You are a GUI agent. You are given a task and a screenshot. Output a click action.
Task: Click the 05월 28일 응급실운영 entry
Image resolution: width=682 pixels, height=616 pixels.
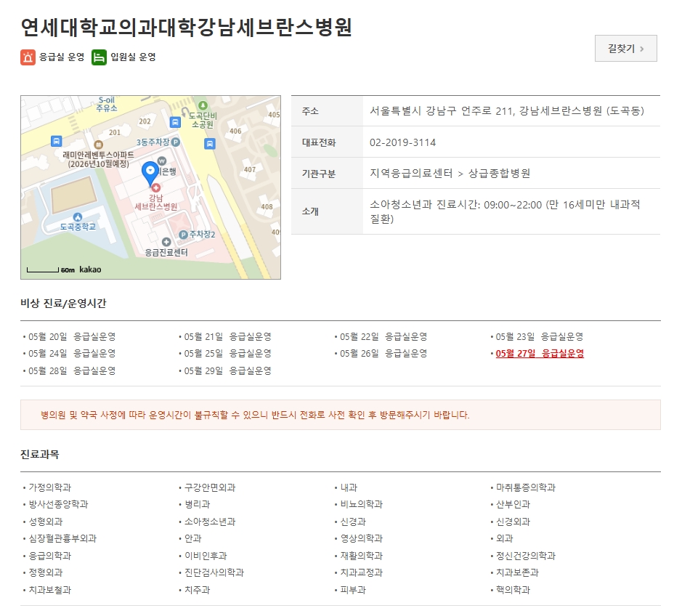click(x=72, y=371)
